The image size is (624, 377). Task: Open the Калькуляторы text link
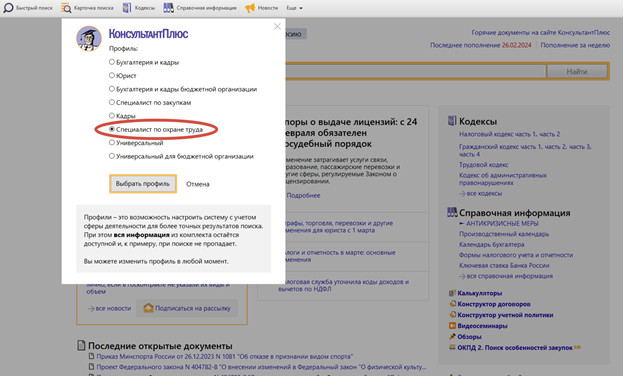pos(480,293)
